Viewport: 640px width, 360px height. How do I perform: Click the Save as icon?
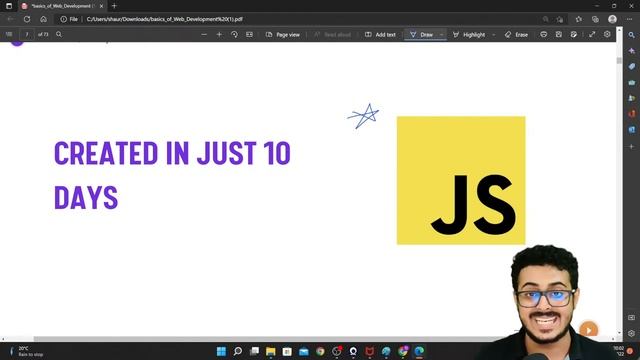pos(574,35)
